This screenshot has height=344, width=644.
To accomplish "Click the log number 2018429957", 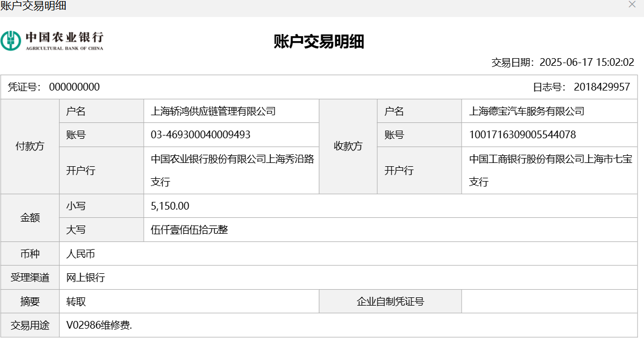I will tap(602, 87).
